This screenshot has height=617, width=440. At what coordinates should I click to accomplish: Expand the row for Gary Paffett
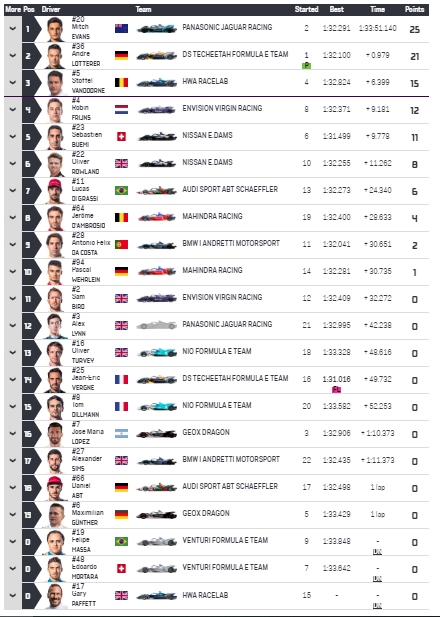(13, 595)
